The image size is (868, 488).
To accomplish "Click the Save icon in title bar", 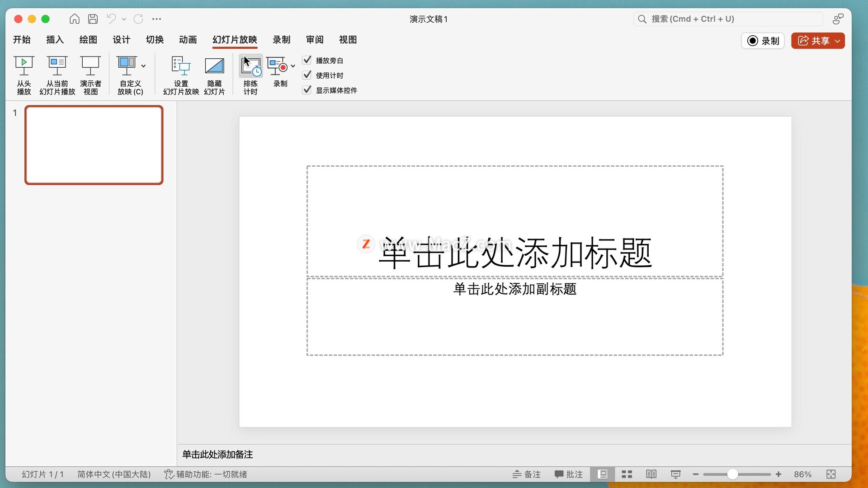I will pos(93,19).
